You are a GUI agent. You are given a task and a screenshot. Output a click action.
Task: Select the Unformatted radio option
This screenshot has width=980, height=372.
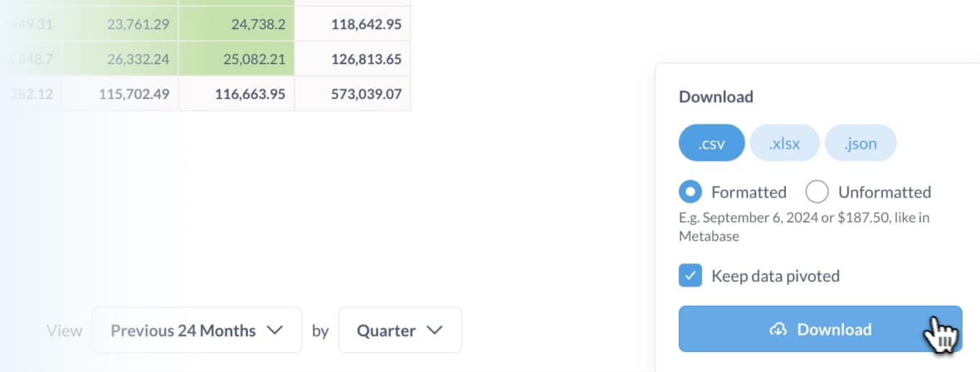(x=817, y=192)
